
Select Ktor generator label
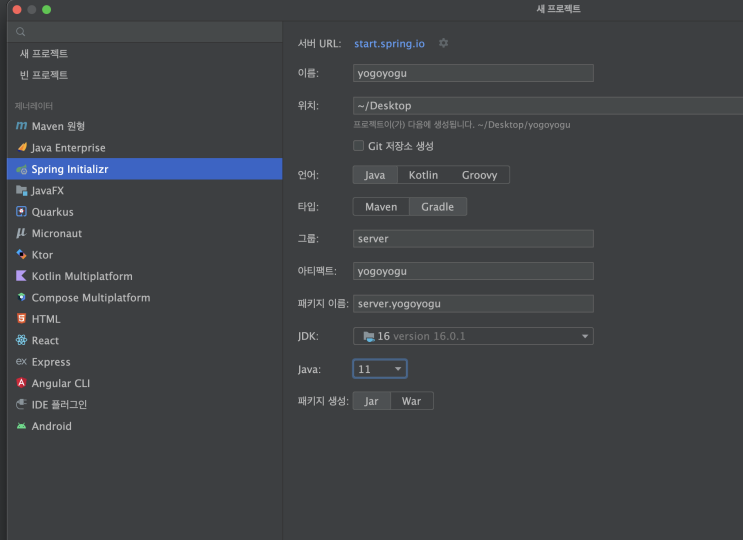(x=42, y=254)
